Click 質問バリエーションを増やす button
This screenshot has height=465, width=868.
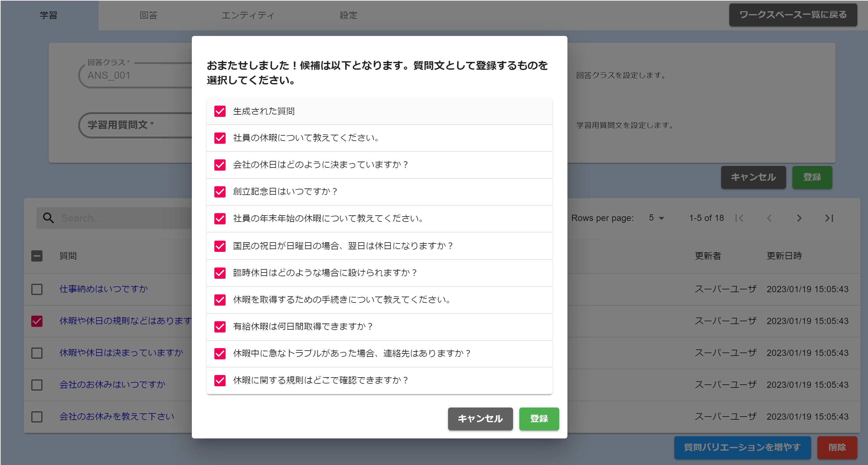pos(742,447)
